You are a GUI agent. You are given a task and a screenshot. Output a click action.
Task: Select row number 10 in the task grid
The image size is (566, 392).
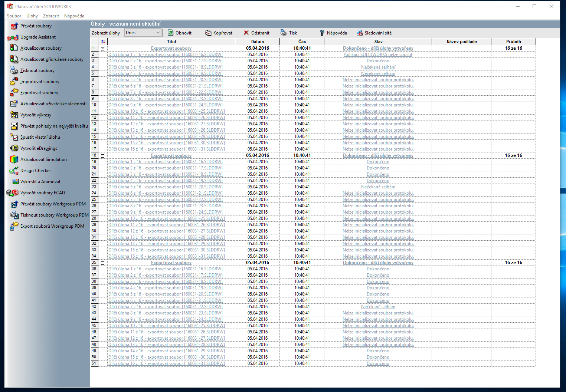(x=94, y=105)
